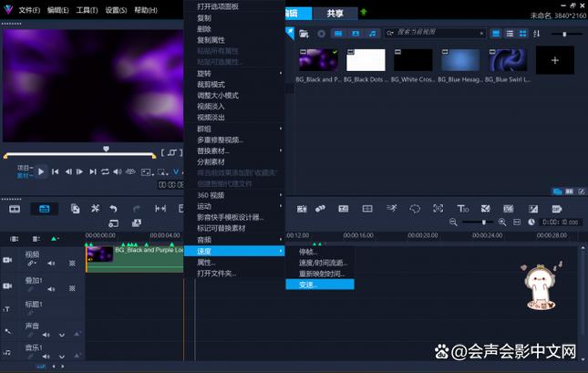Click the zoom in magnifier on timeline
Viewport: 588px width, 373px height.
502,223
